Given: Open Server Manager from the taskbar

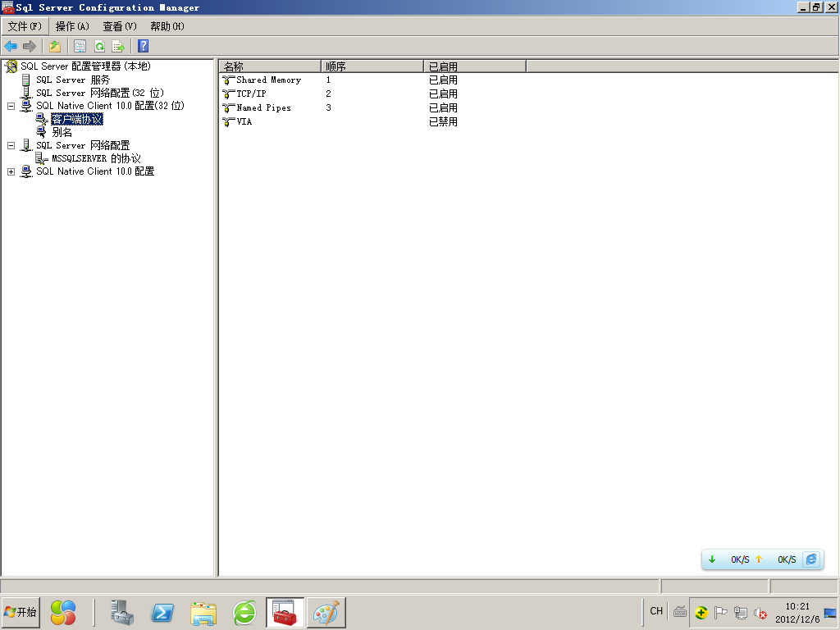Looking at the screenshot, I should (x=122, y=612).
